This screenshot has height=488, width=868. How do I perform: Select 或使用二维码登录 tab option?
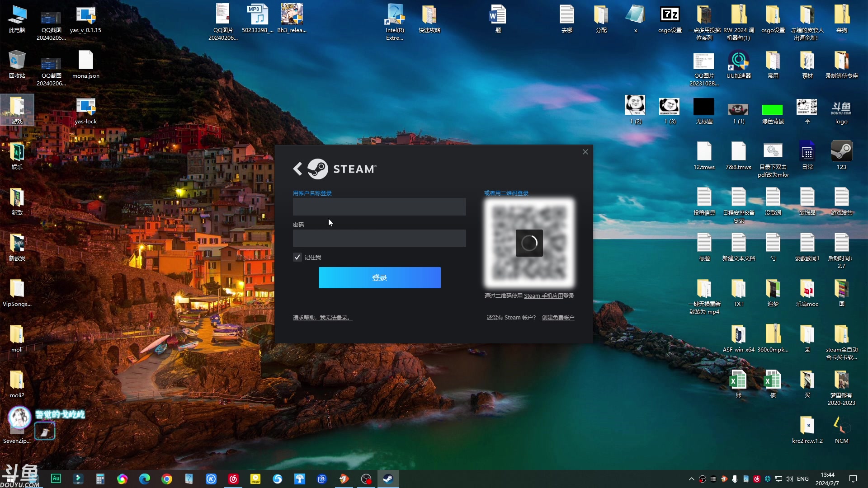point(507,193)
